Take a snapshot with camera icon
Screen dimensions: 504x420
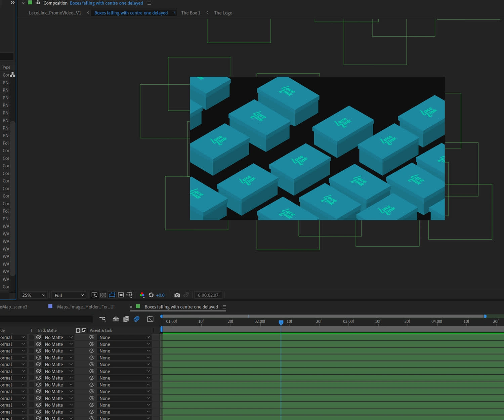click(x=177, y=295)
